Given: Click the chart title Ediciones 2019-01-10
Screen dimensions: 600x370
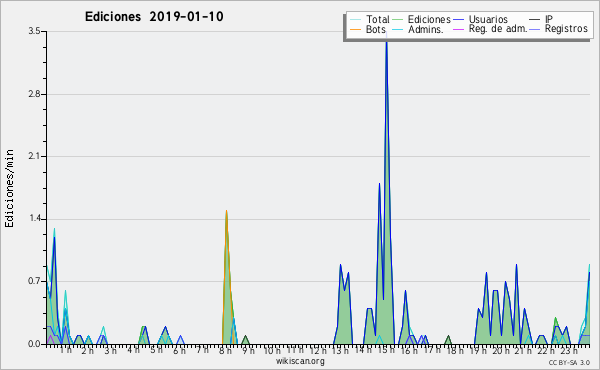Looking at the screenshot, I should click(x=154, y=17).
